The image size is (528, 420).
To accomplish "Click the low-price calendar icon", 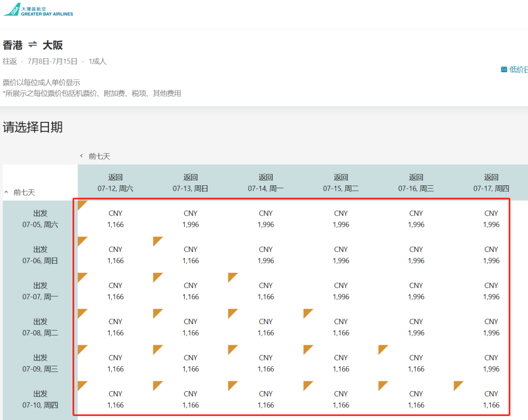I will tap(504, 69).
